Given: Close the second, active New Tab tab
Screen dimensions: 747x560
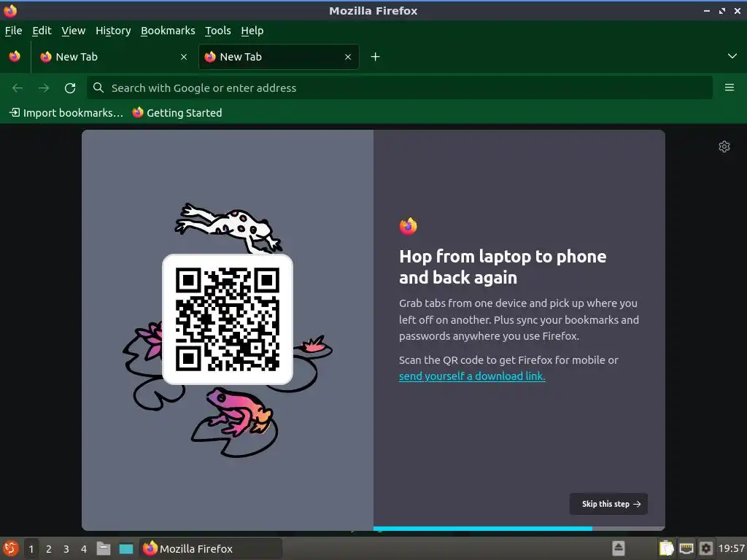Looking at the screenshot, I should [x=348, y=57].
